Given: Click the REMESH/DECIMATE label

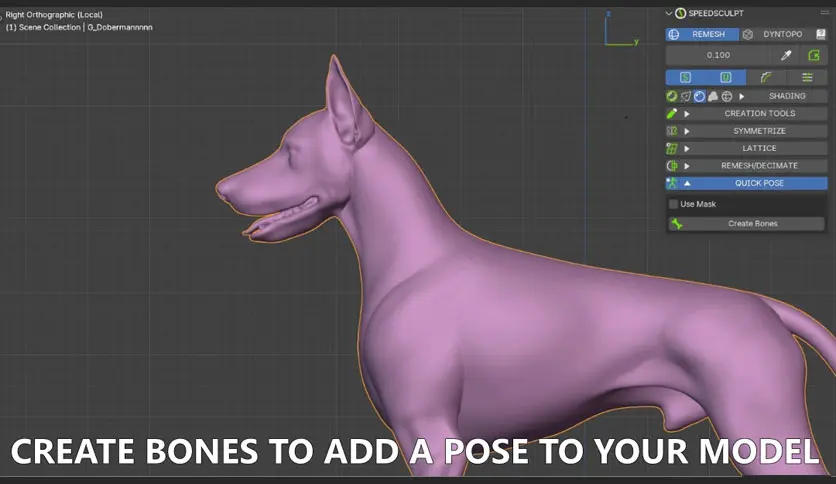Looking at the screenshot, I should coord(759,166).
